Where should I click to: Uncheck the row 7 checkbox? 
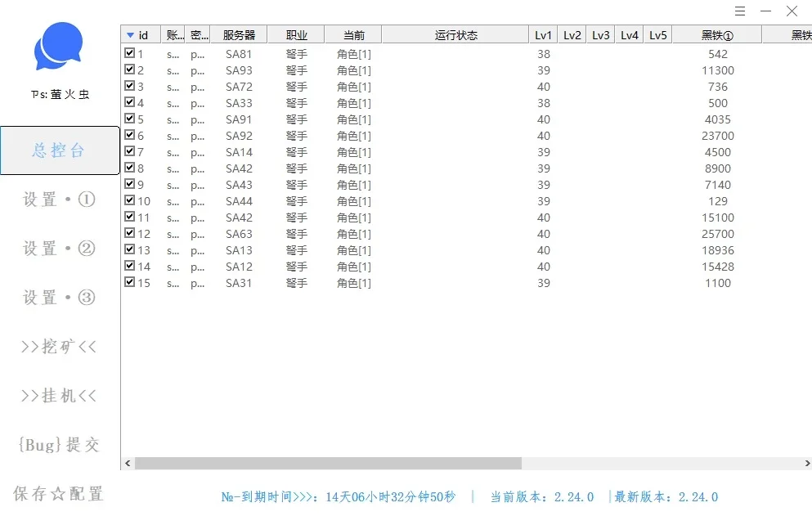coord(129,151)
